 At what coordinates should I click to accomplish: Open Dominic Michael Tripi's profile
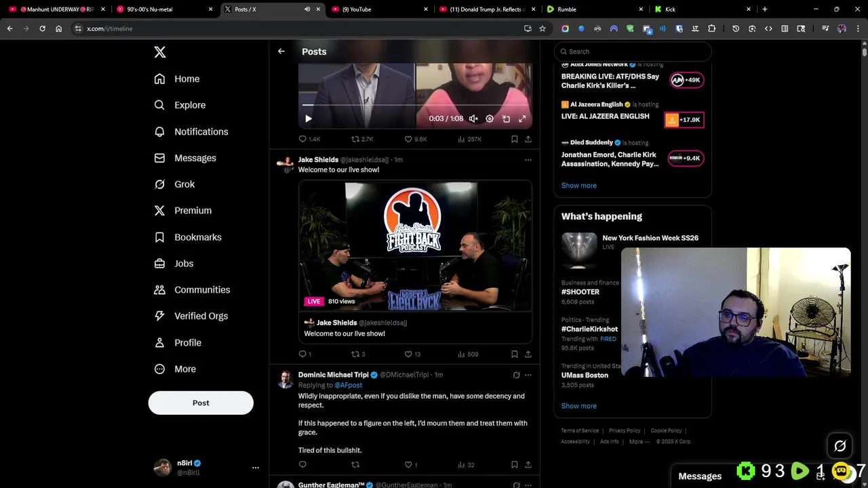point(334,375)
